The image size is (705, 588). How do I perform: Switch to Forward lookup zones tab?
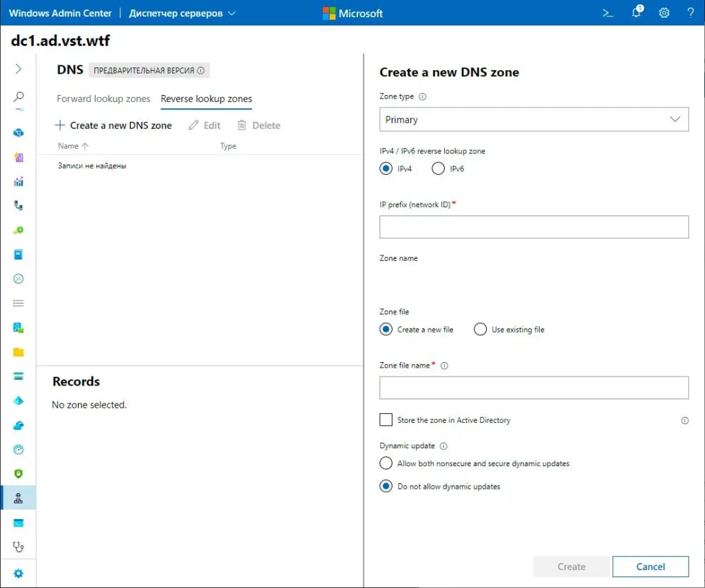103,98
